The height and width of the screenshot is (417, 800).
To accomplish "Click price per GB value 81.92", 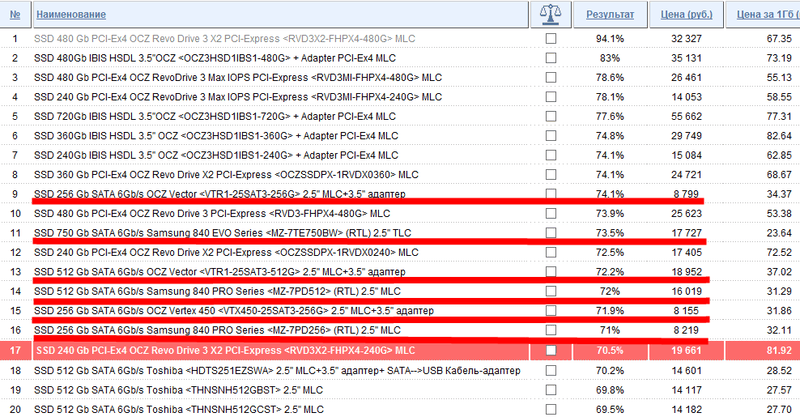I will coord(779,351).
